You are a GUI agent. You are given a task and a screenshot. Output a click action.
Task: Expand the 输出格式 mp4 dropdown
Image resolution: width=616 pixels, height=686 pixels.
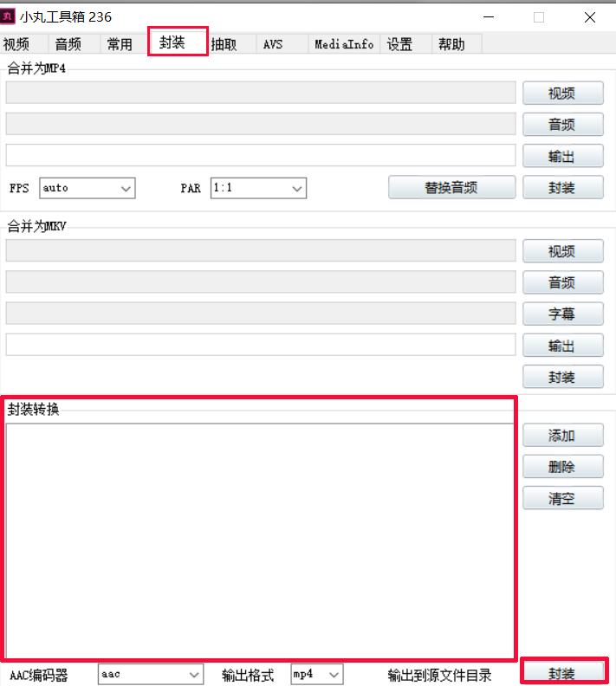[x=317, y=674]
